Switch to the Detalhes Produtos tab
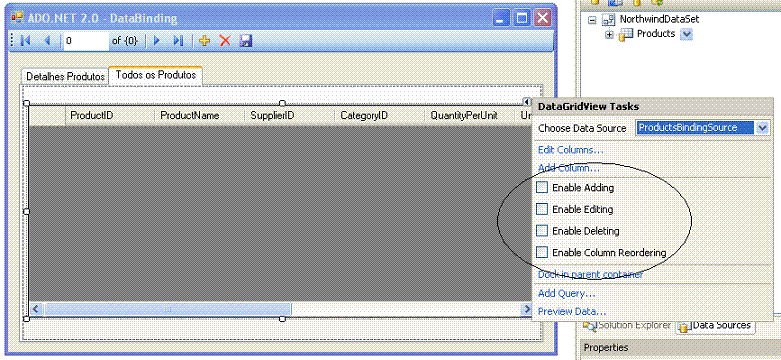 pos(65,77)
